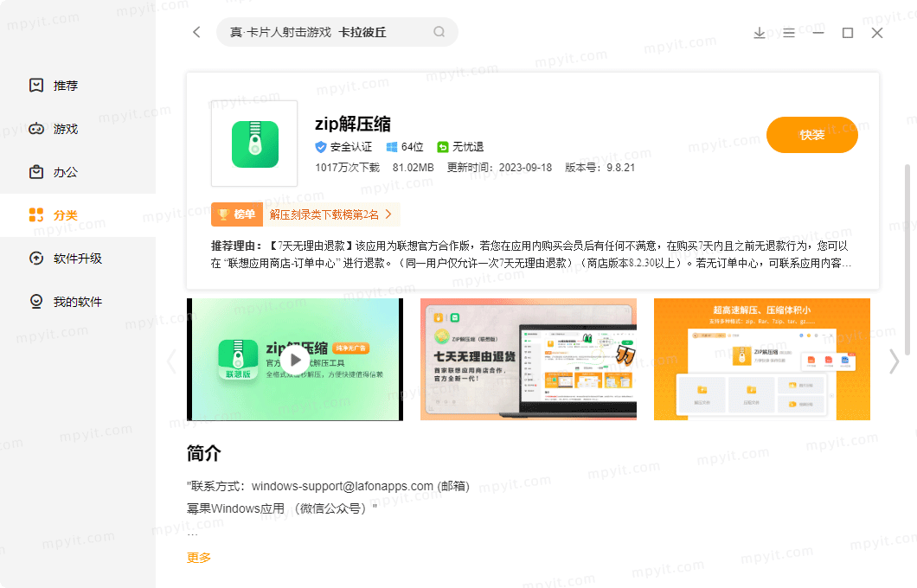Viewport: 917px width, 588px height.
Task: Click the 快装 install button
Action: click(811, 135)
